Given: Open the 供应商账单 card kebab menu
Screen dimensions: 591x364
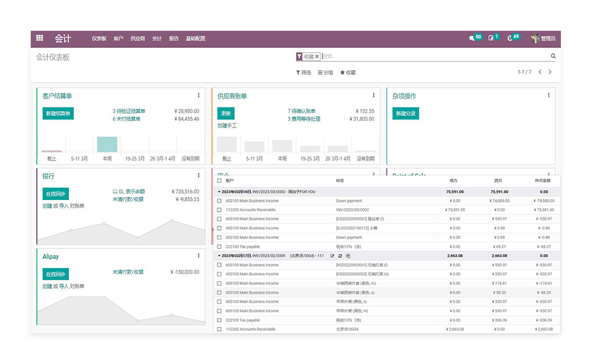Looking at the screenshot, I should 374,95.
